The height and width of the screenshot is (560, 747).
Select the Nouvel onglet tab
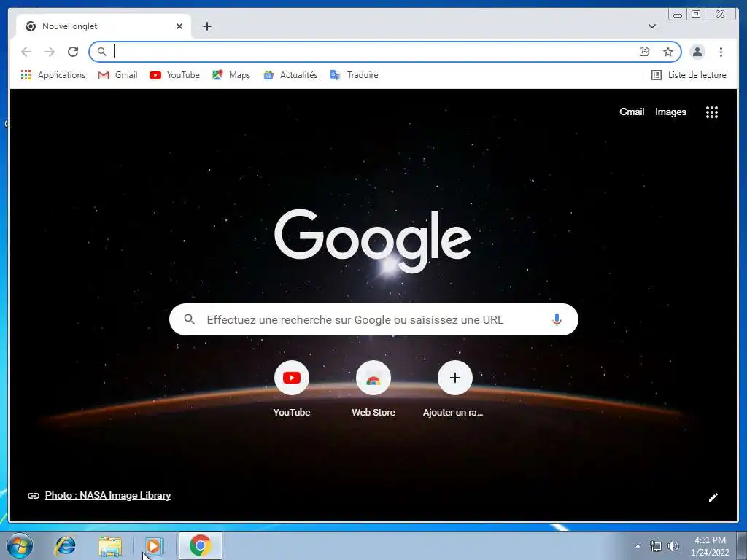[104, 26]
